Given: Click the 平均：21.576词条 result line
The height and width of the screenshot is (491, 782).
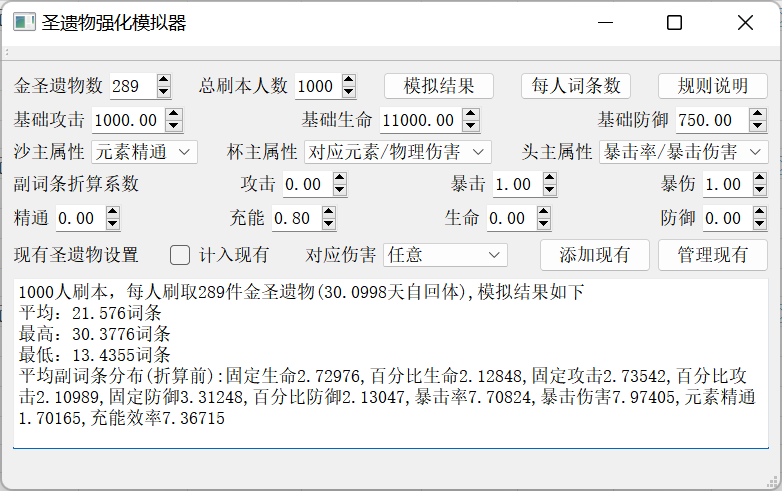Looking at the screenshot, I should [x=90, y=313].
